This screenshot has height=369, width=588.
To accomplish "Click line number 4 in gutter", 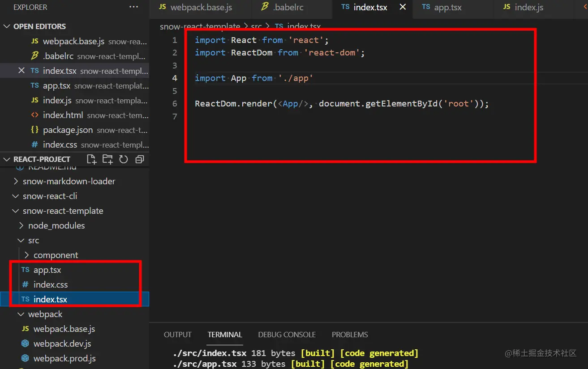I will pyautogui.click(x=175, y=78).
